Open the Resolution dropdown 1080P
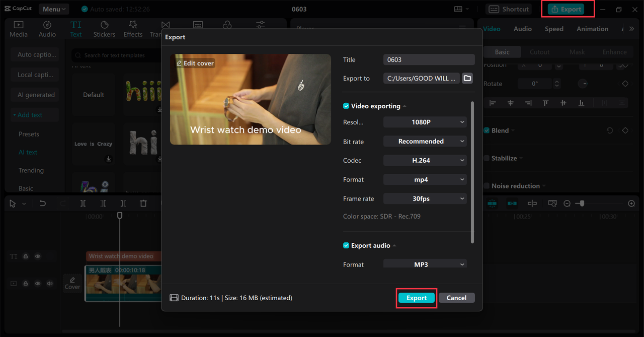Image resolution: width=644 pixels, height=337 pixels. click(425, 122)
